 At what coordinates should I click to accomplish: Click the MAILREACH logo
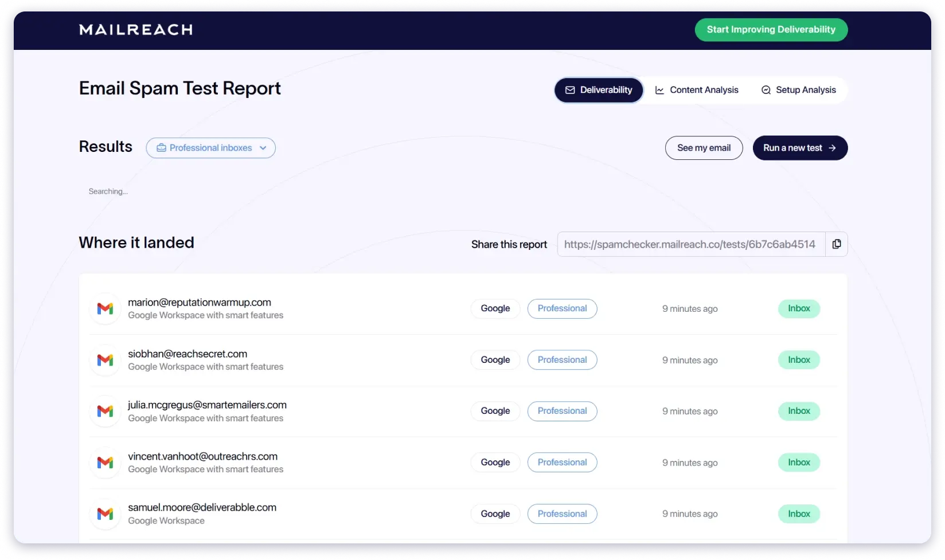[136, 30]
